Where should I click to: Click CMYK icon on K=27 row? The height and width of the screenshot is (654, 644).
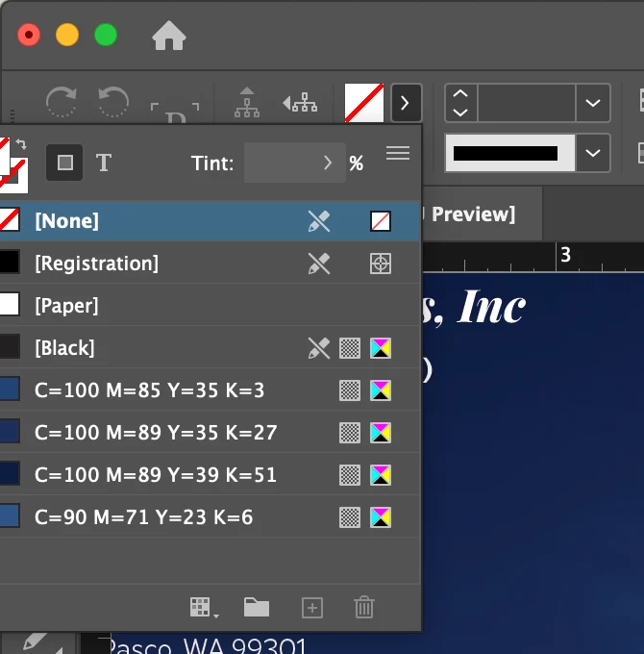[381, 433]
